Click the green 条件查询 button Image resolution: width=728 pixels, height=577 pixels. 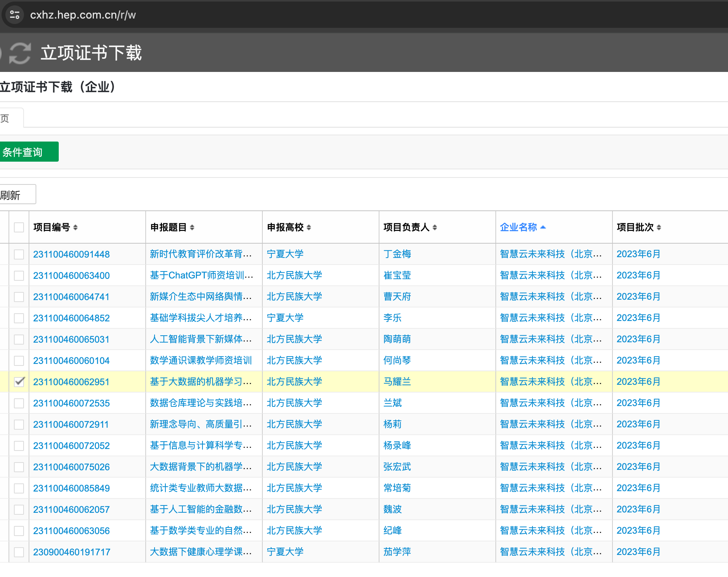(x=29, y=152)
